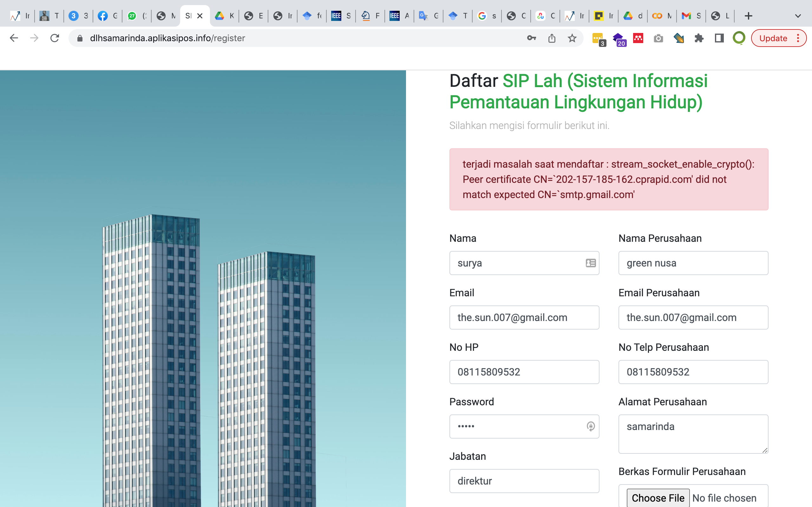The height and width of the screenshot is (507, 812).
Task: Open saved passwords key icon
Action: point(531,38)
